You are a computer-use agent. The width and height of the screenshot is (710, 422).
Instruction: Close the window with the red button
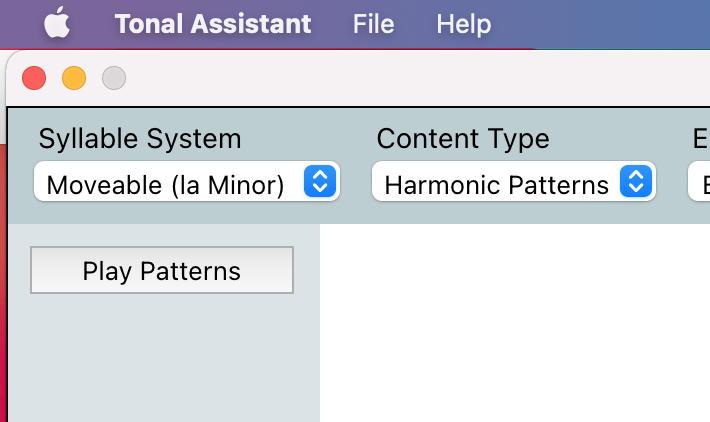(x=34, y=78)
